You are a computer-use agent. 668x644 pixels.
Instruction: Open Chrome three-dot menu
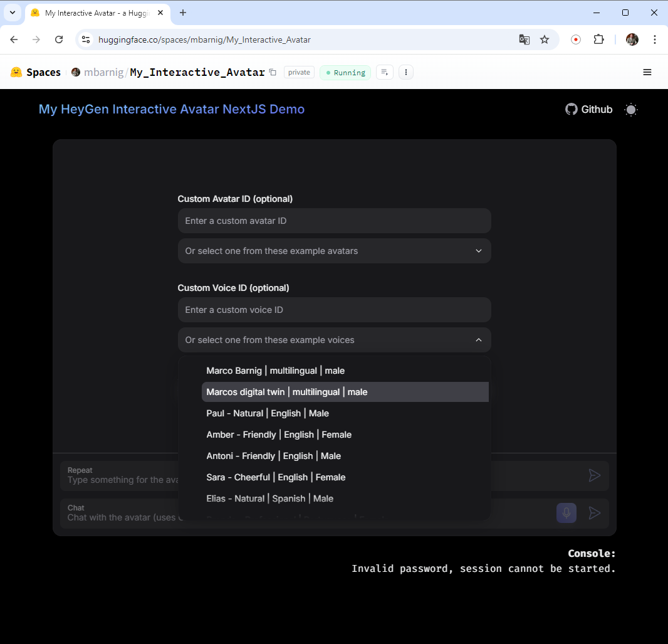tap(655, 40)
